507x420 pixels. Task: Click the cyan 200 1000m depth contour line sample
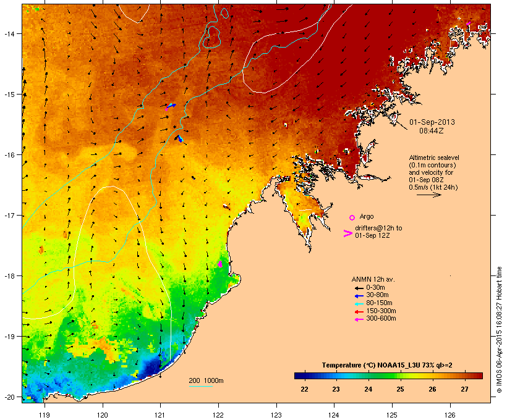coord(200,386)
